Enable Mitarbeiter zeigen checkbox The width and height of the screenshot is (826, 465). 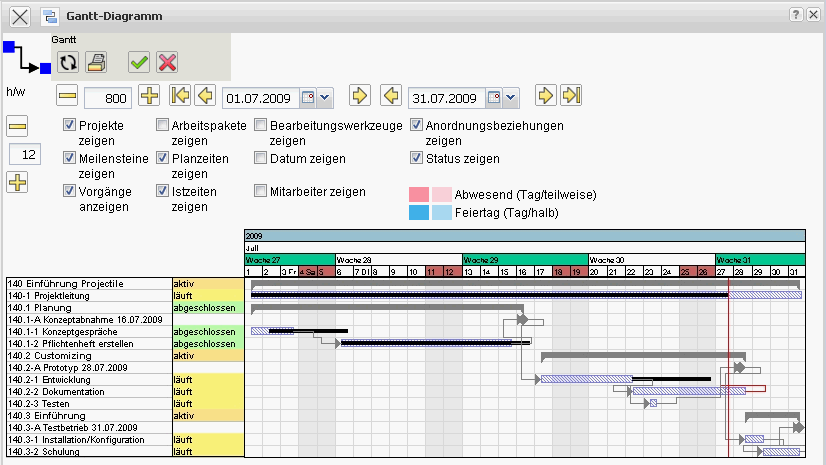click(261, 191)
